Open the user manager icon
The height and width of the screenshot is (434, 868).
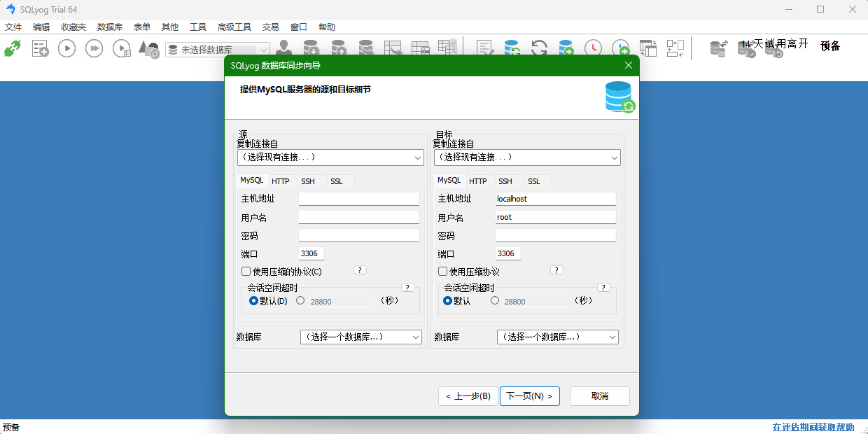click(283, 48)
